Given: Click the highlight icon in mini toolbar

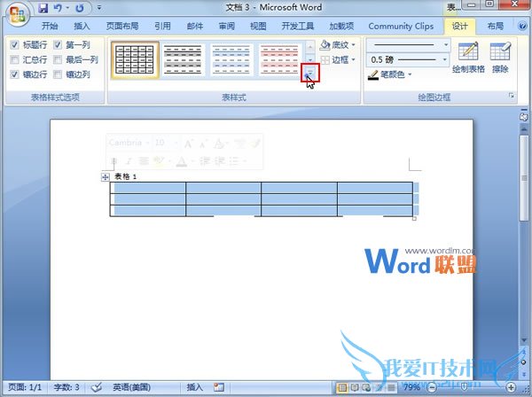Looking at the screenshot, I should coord(158,160).
